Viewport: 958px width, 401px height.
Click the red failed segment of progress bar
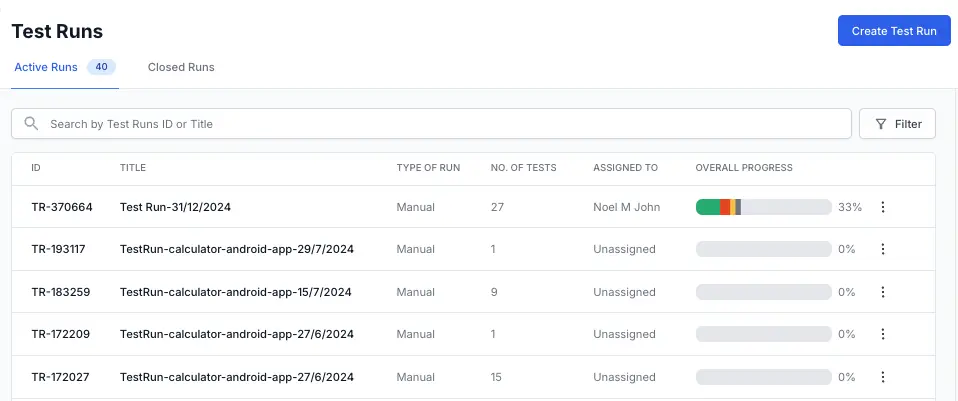point(725,207)
